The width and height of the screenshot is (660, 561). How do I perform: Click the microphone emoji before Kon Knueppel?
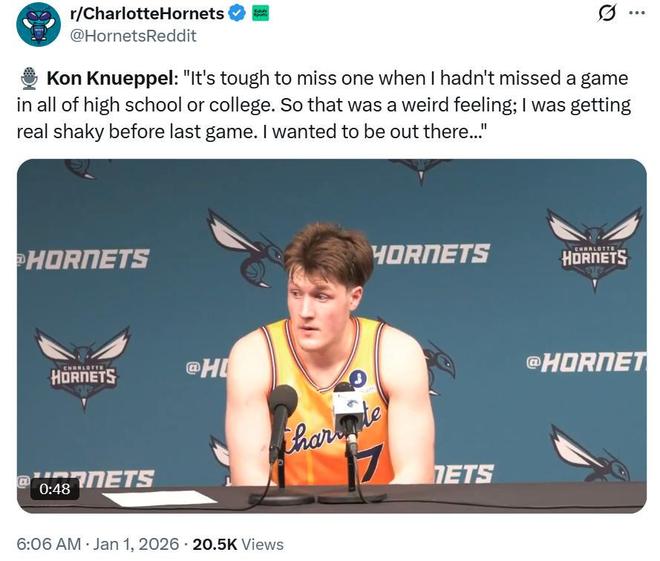click(x=29, y=78)
